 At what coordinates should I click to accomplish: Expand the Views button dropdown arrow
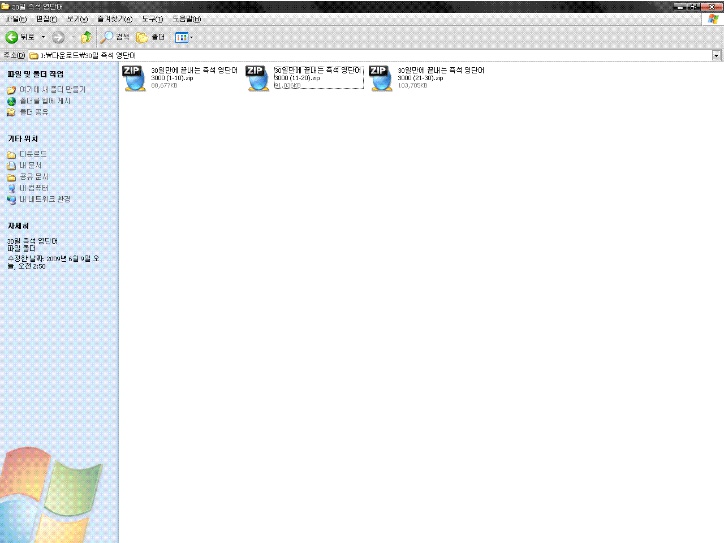tap(192, 37)
